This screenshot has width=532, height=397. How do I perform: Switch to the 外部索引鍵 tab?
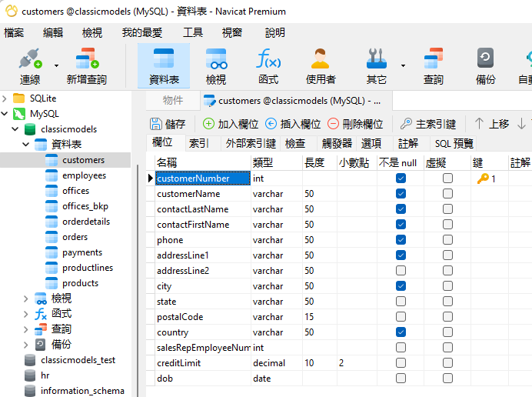click(x=250, y=143)
